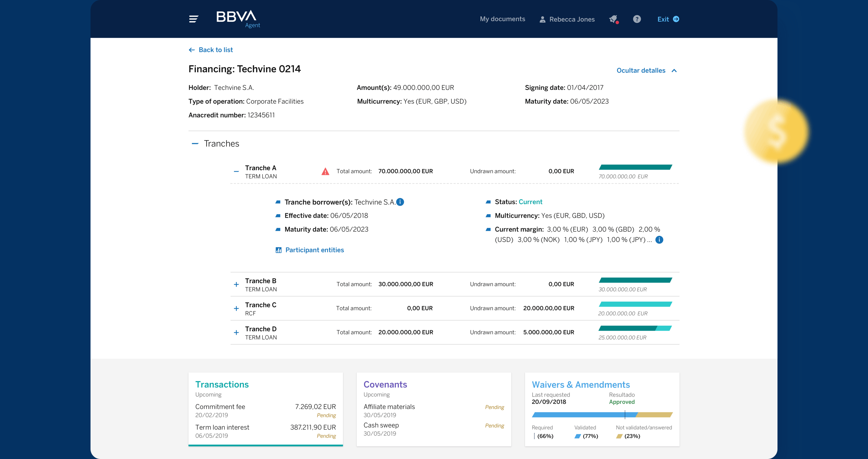Open the help question mark icon
Image resolution: width=868 pixels, height=459 pixels.
coord(636,19)
